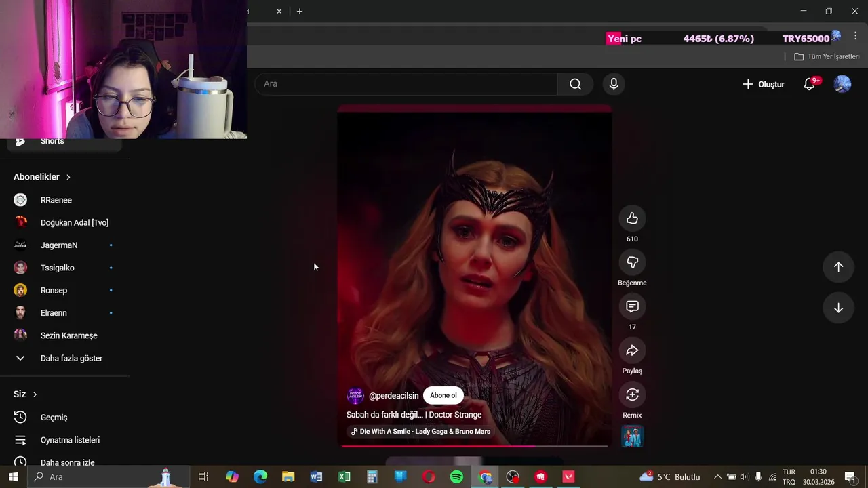Screen dimensions: 868x488
Task: Open Elraenn subscription channel
Action: coord(64,313)
